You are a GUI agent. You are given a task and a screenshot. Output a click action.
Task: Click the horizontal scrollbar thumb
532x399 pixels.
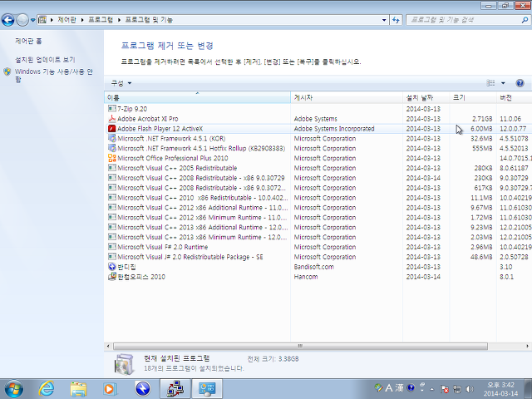300,346
